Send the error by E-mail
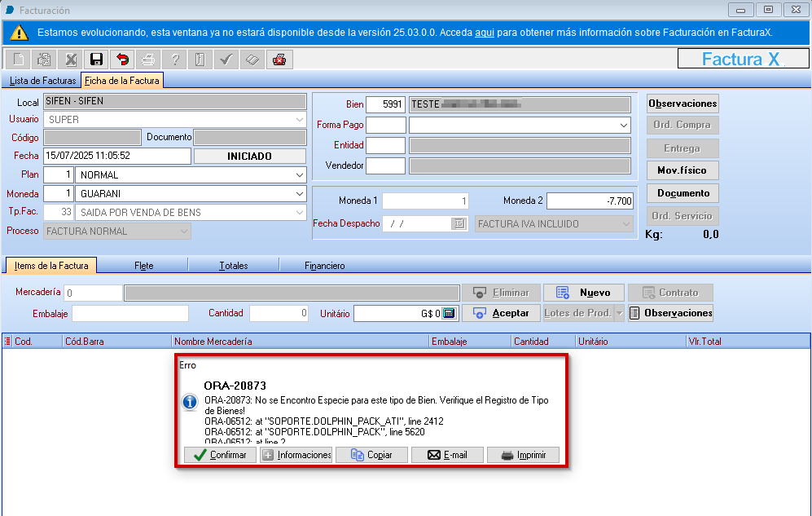The image size is (812, 516). 447,455
